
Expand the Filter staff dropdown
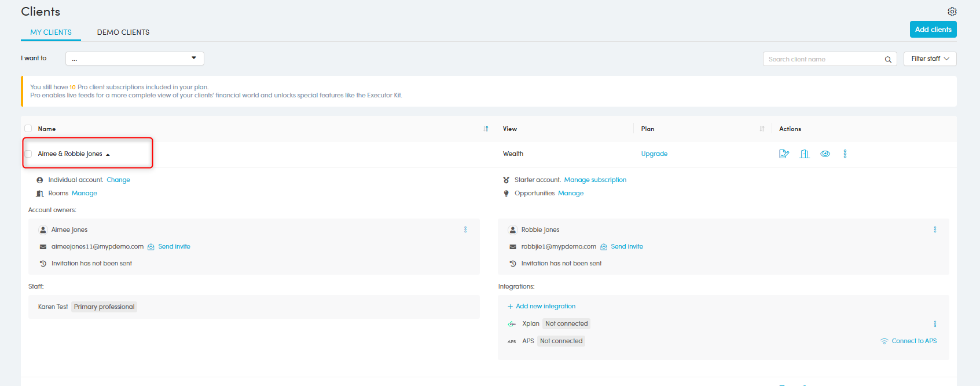tap(930, 59)
